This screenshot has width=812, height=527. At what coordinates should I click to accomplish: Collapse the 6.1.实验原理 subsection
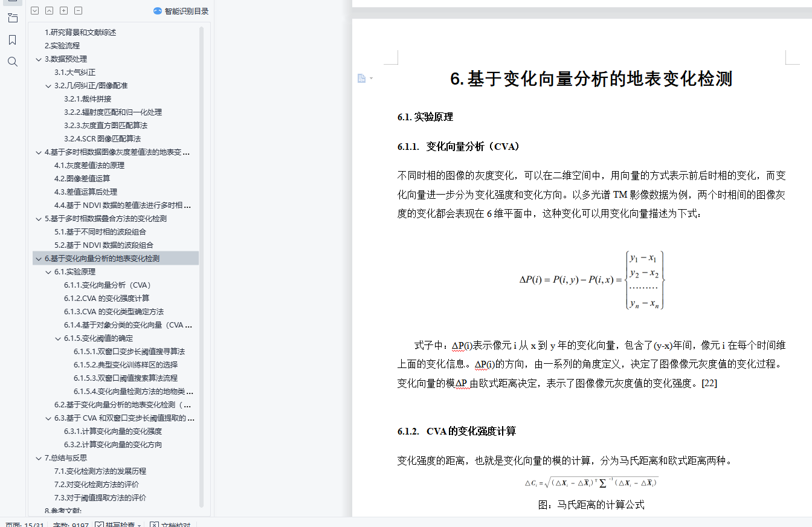[x=48, y=272]
